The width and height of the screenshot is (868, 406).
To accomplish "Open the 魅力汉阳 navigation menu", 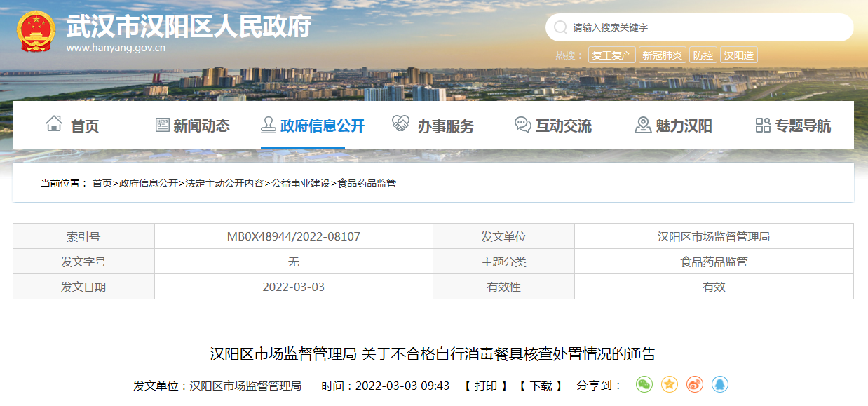I will pos(684,126).
